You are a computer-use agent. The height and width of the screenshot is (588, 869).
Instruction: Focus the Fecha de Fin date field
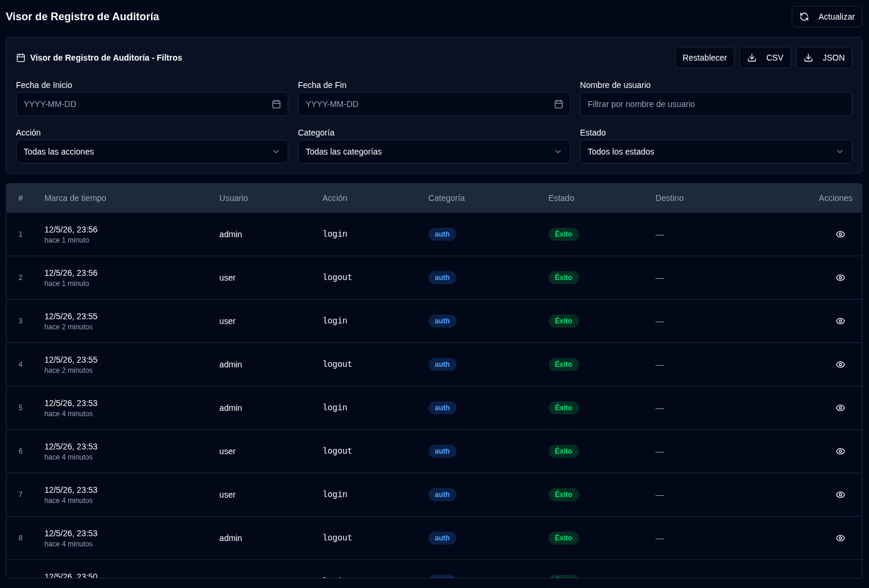(x=434, y=104)
